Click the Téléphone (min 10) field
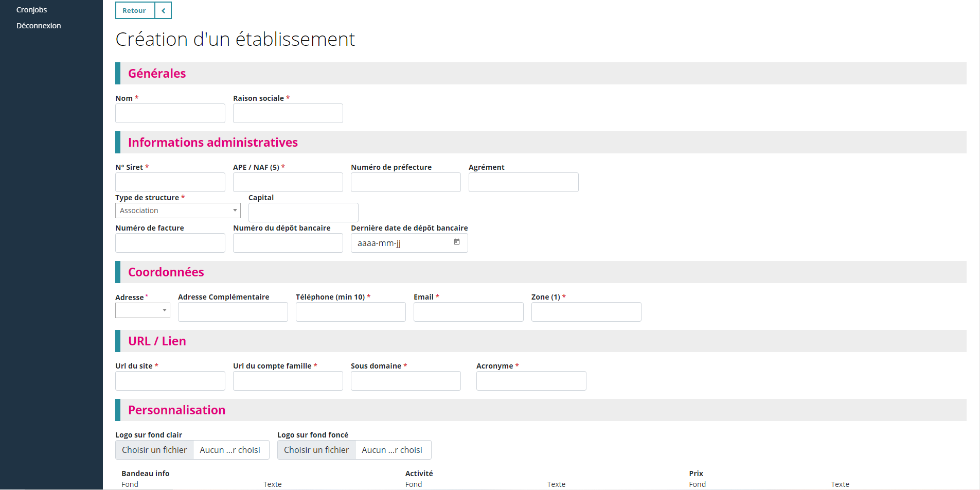 point(351,312)
